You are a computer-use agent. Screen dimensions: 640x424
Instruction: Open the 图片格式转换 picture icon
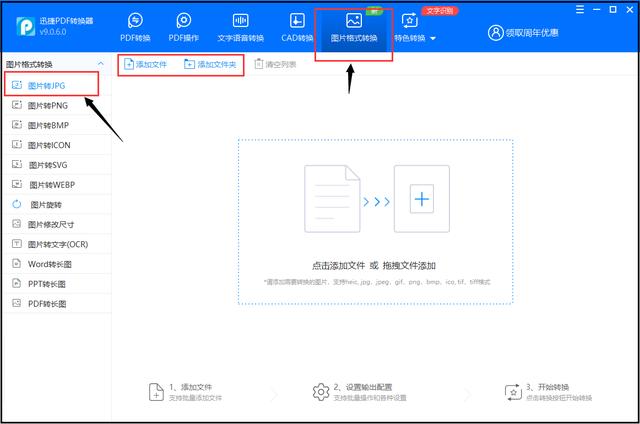coord(354,20)
